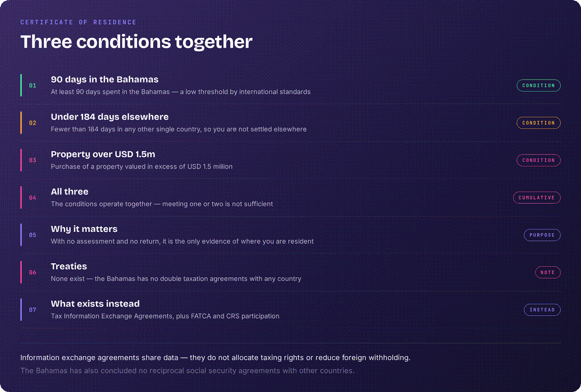
Task: Click the 'What exists instead' heading
Action: coord(95,304)
